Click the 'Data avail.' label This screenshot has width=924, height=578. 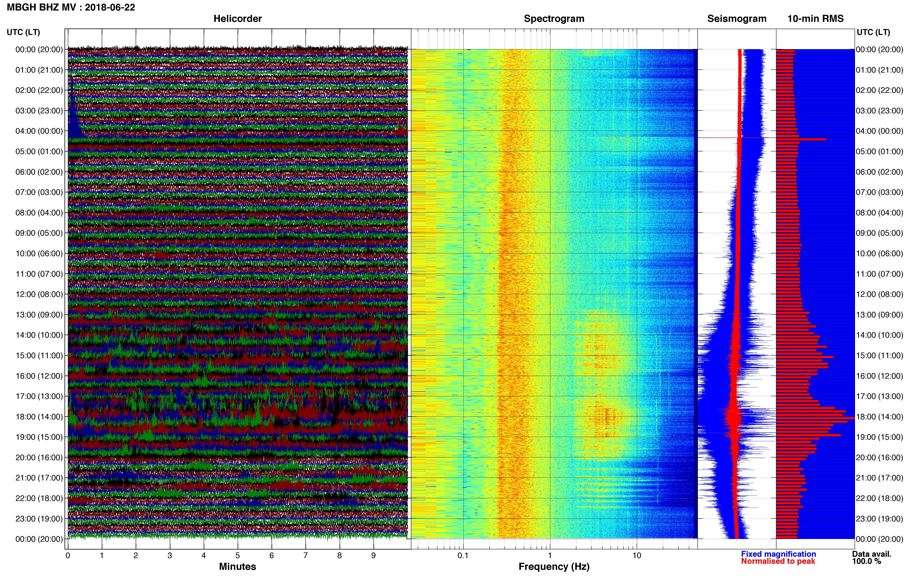(x=872, y=554)
